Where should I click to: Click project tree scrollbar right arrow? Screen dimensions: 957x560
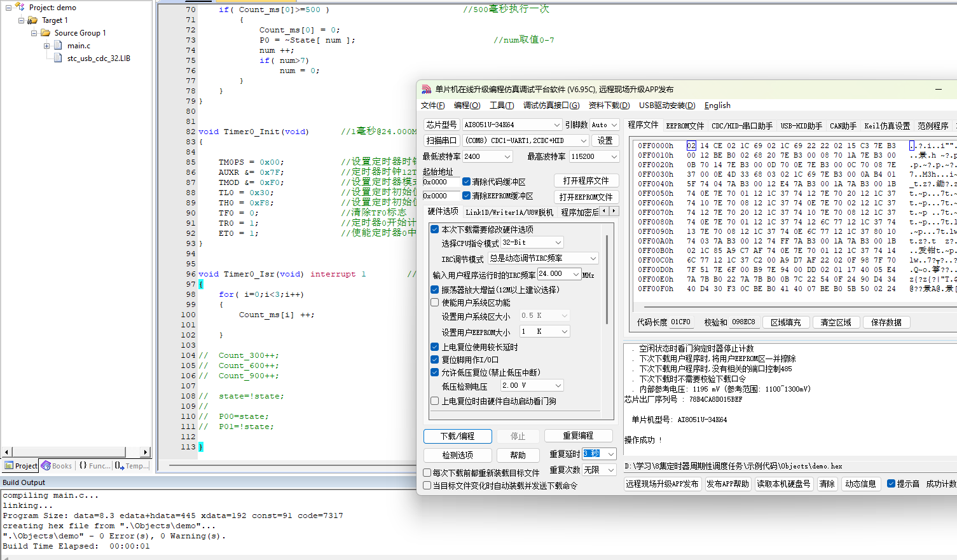(146, 452)
